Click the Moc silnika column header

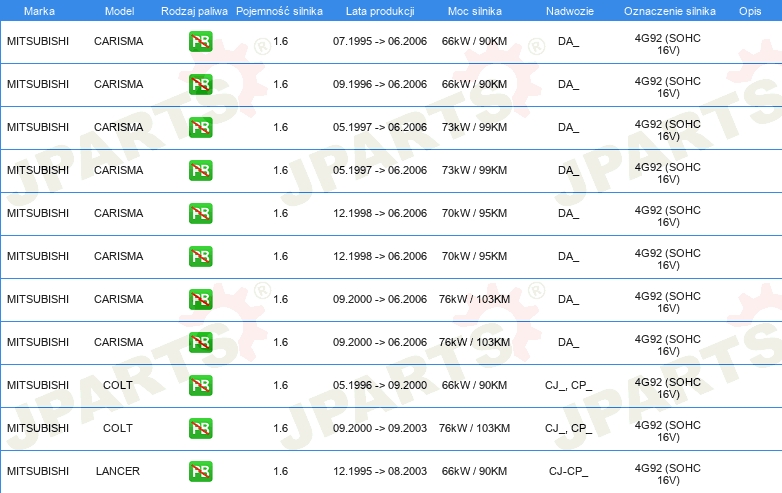point(475,11)
